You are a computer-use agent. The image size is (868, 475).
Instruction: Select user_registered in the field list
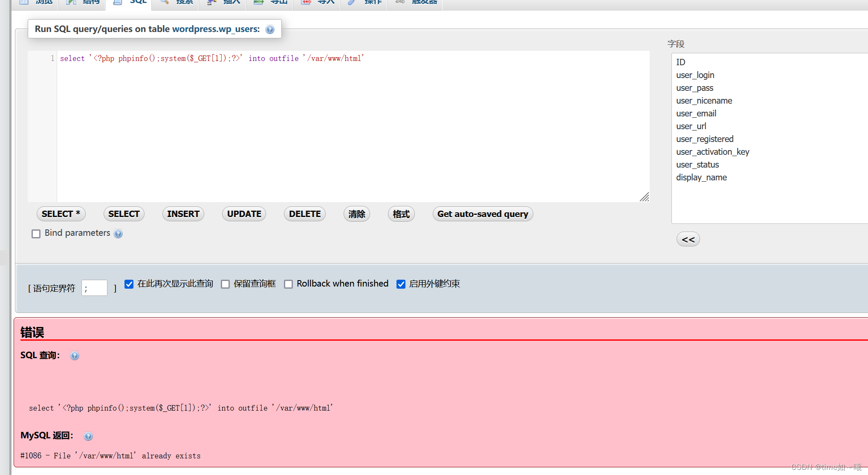pyautogui.click(x=770, y=139)
